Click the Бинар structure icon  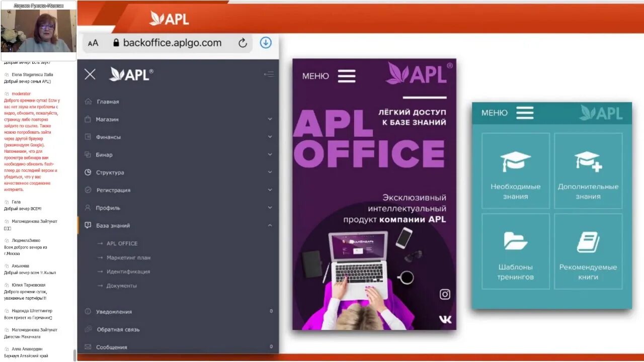coord(88,154)
